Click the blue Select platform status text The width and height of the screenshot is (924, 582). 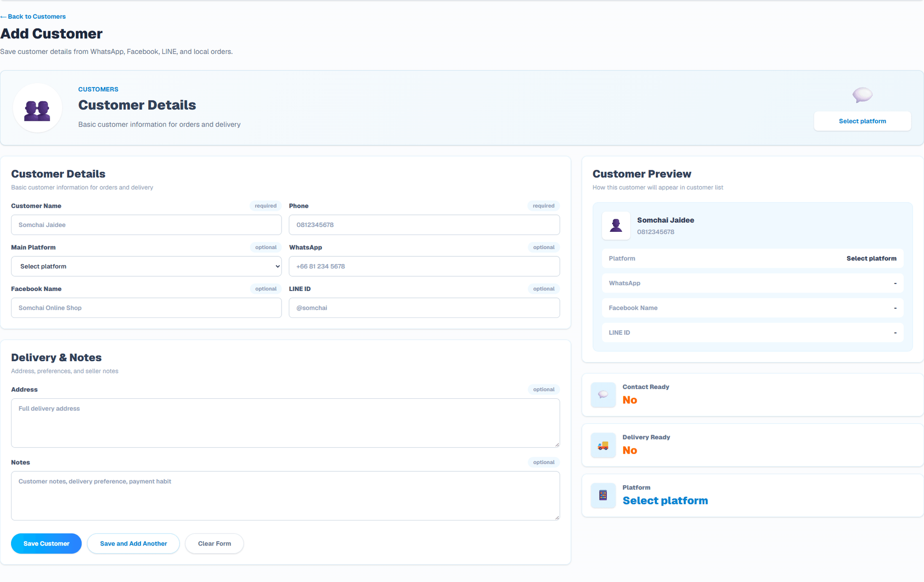pos(665,501)
